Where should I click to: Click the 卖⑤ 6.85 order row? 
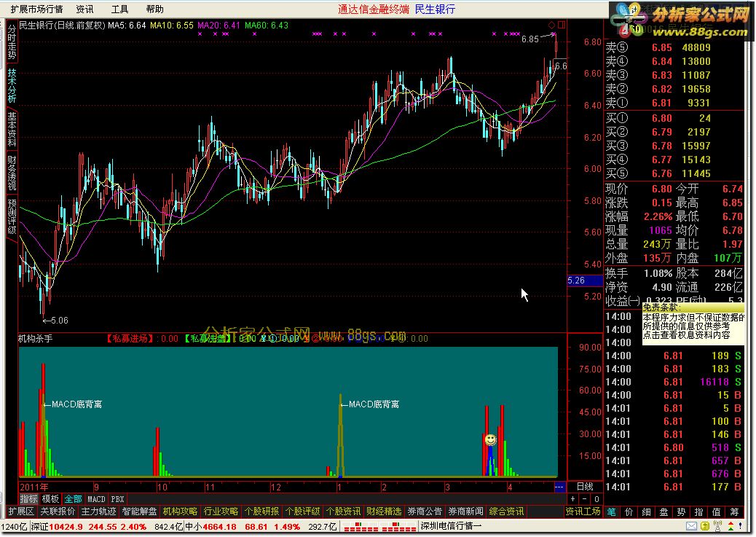(x=674, y=47)
